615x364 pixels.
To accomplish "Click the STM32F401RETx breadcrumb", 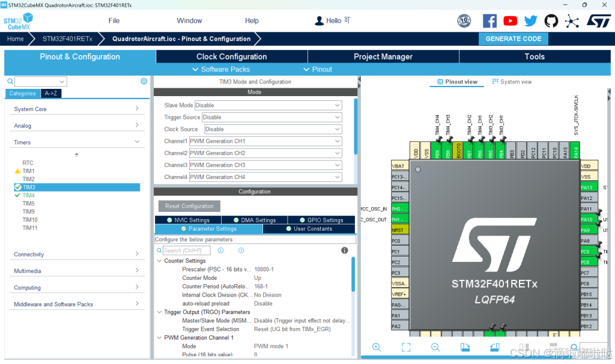I will pos(67,39).
